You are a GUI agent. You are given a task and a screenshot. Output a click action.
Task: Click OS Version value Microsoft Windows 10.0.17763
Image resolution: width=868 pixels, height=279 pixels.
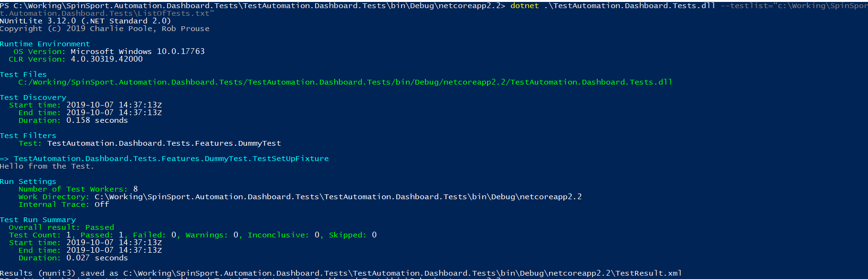(138, 52)
